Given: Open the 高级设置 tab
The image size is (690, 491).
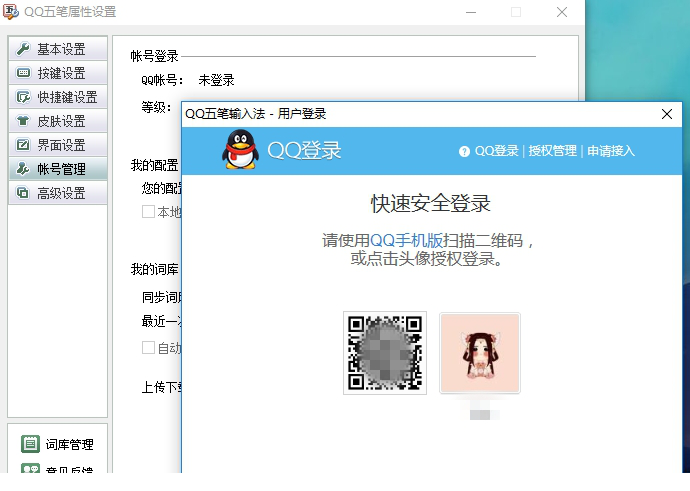Looking at the screenshot, I should coord(58,193).
